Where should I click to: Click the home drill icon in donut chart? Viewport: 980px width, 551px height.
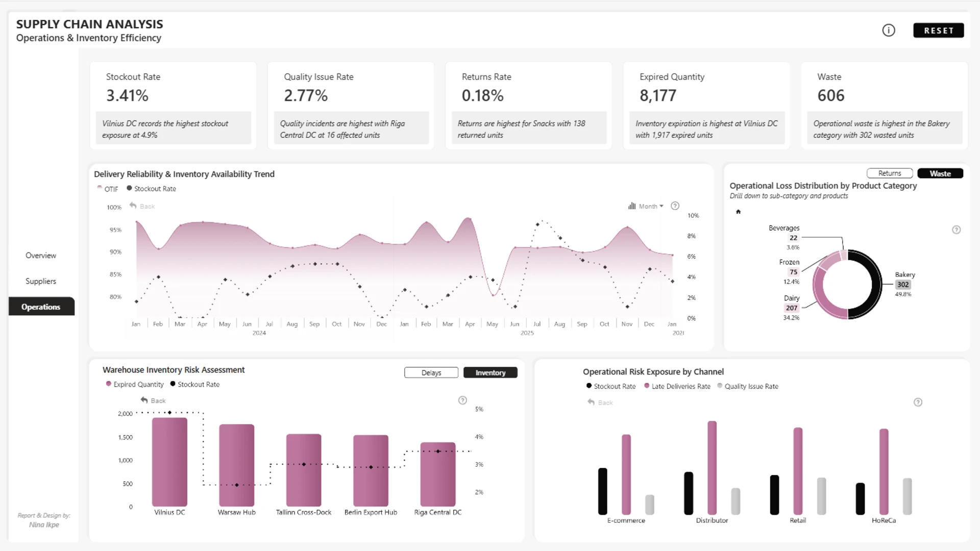738,212
